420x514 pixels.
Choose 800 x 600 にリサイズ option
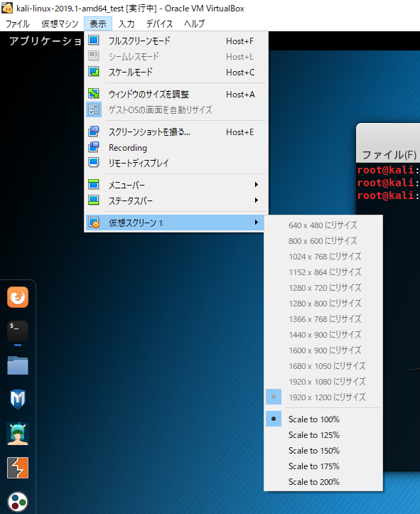click(x=323, y=240)
